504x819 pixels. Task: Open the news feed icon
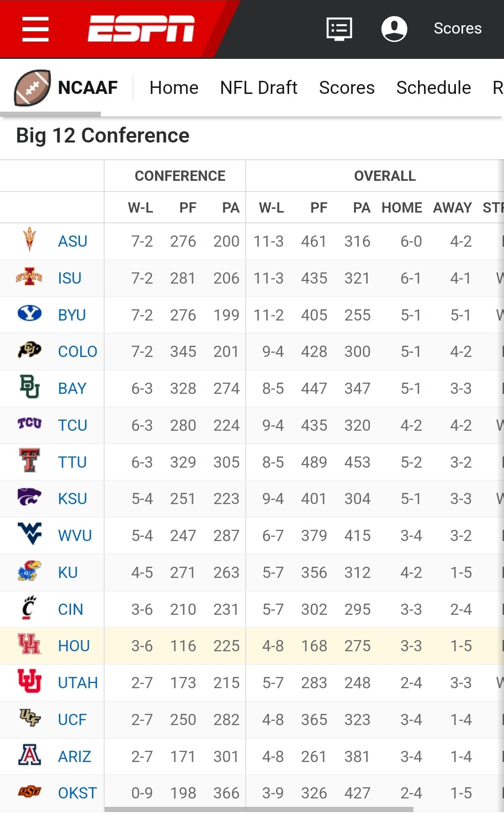[339, 29]
